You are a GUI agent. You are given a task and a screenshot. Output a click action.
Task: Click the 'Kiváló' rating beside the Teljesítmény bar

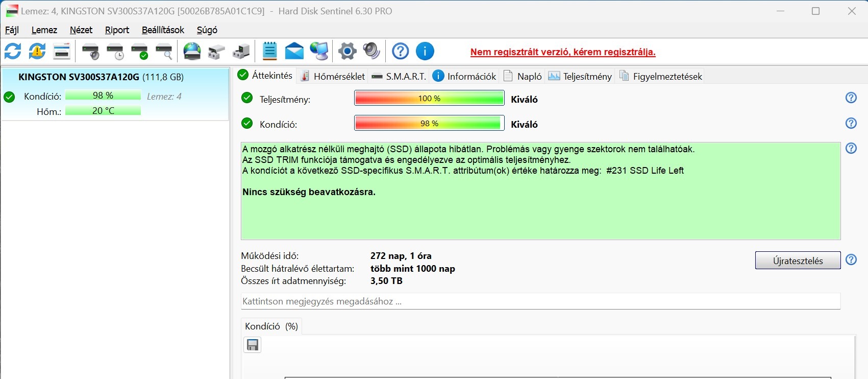point(524,100)
